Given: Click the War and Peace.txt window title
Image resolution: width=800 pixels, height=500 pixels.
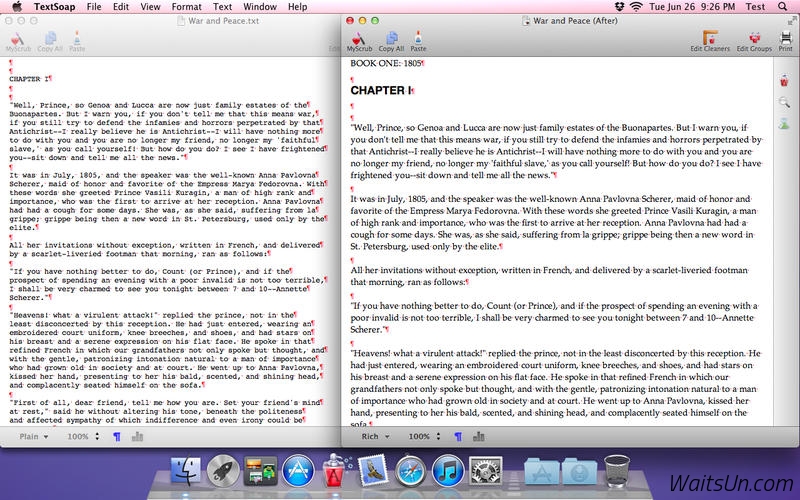Looking at the screenshot, I should pos(223,21).
